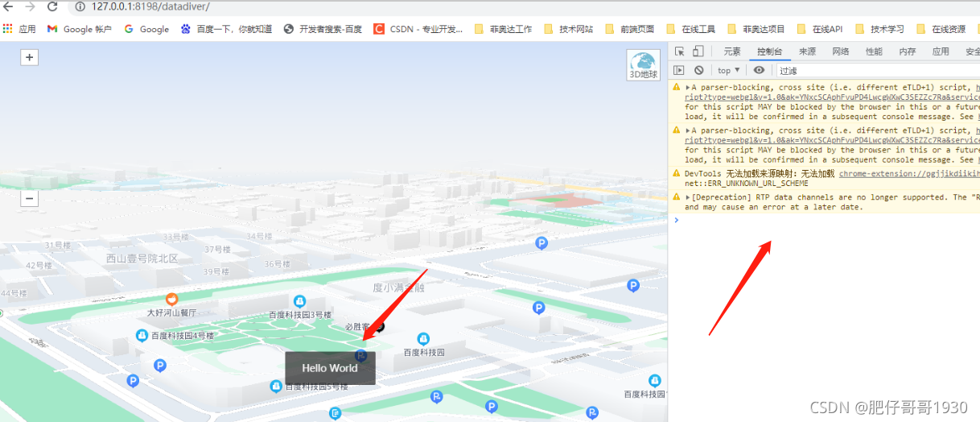Click the 度小满金融 map label

[x=398, y=288]
